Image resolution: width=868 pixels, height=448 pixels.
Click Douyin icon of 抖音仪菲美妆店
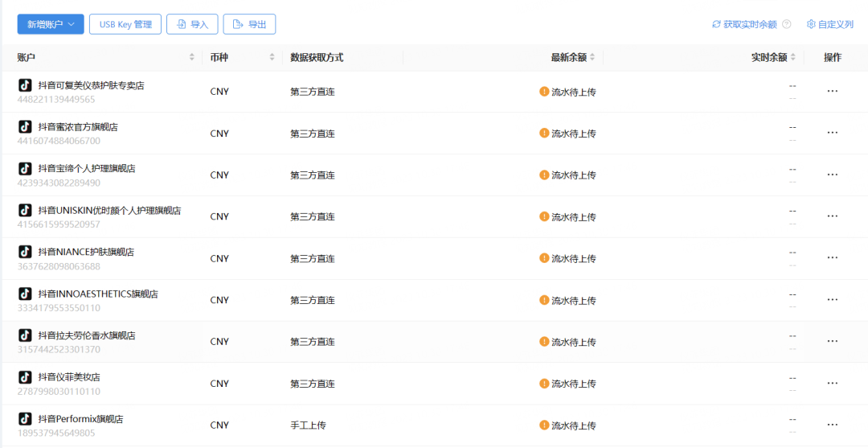[x=25, y=376]
